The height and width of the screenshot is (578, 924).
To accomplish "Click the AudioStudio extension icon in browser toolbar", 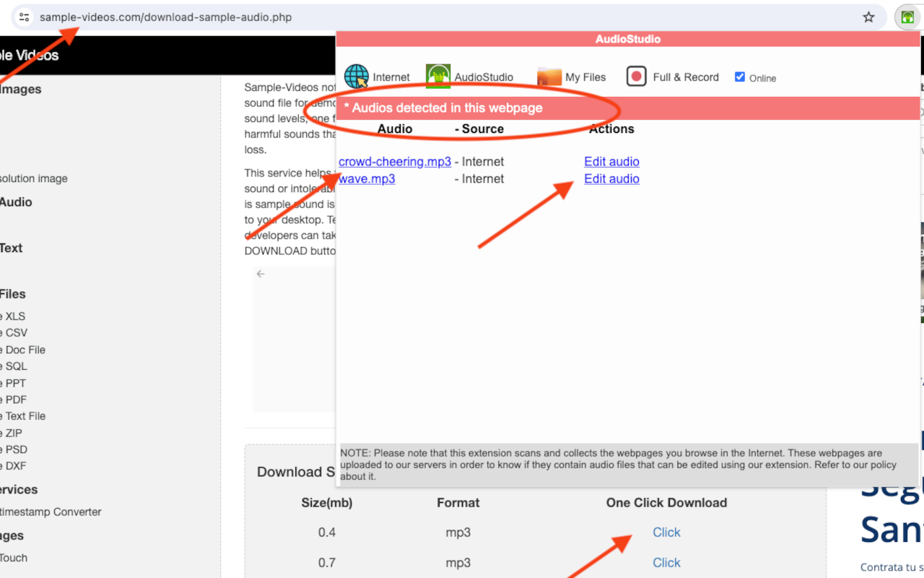I will [907, 17].
